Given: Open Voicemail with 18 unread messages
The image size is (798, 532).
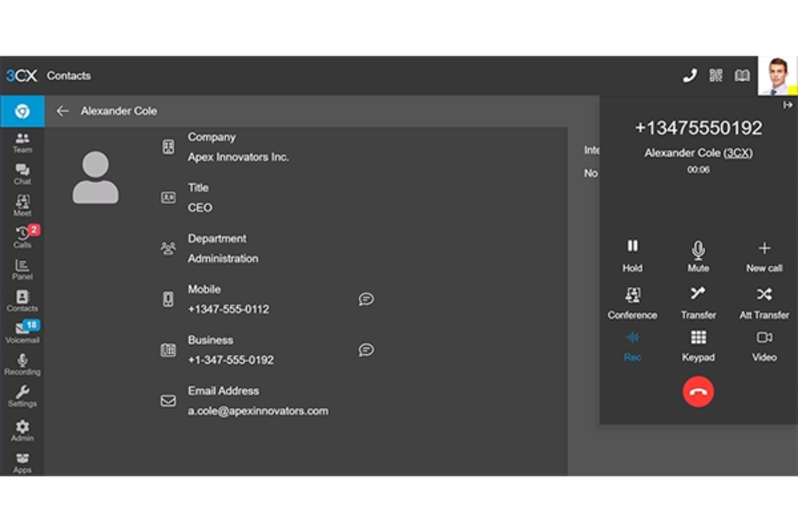Looking at the screenshot, I should pyautogui.click(x=22, y=331).
